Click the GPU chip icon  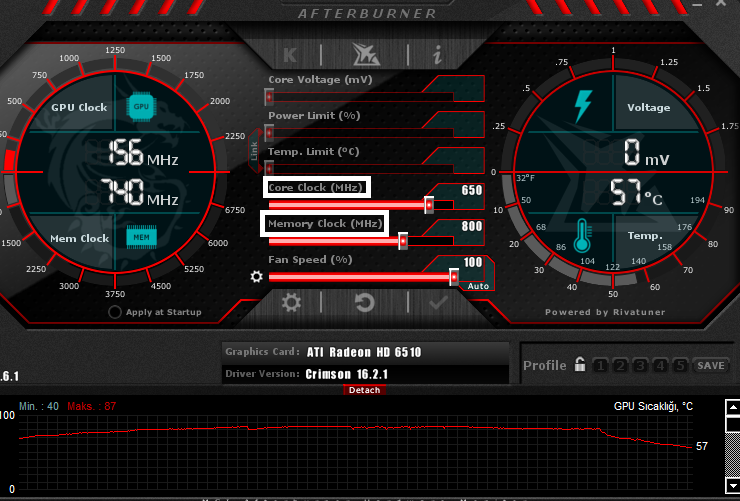click(141, 107)
